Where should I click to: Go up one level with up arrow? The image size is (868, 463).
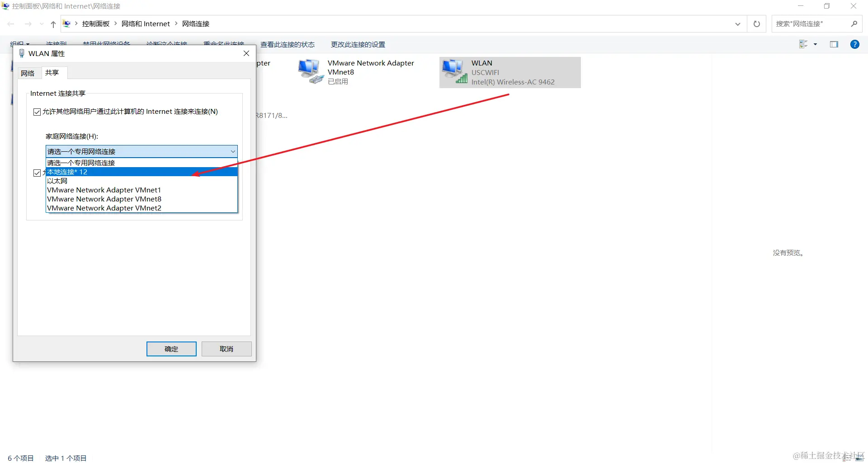[53, 24]
